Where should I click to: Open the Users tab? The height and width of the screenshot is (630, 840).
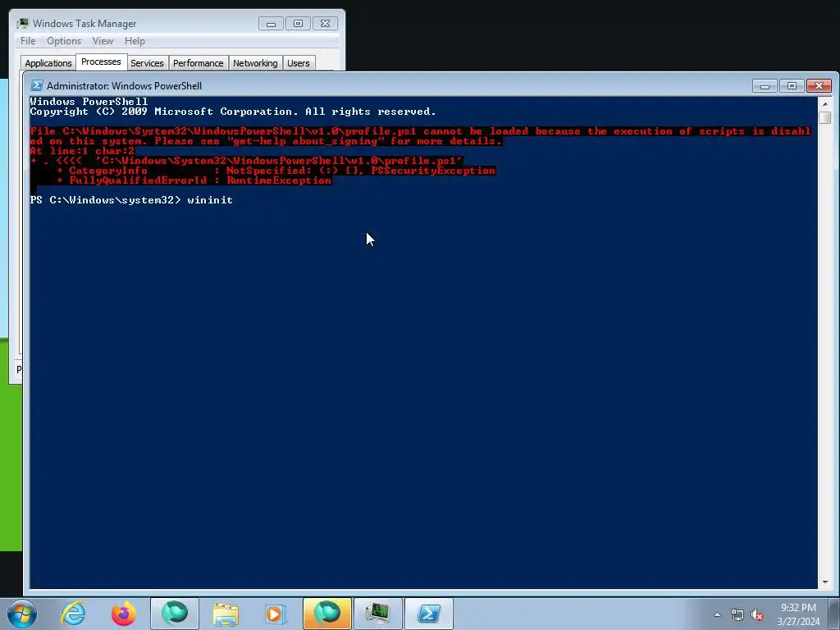[x=299, y=63]
